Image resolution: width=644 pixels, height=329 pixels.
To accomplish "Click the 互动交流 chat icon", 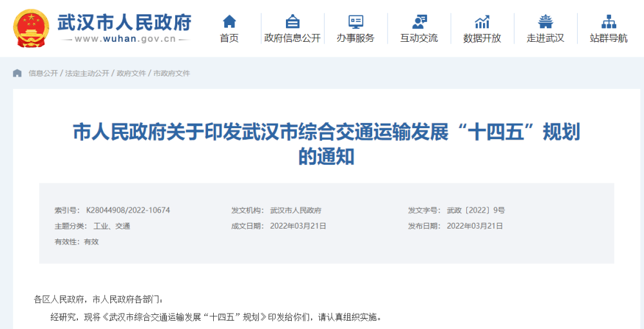I will pyautogui.click(x=419, y=22).
